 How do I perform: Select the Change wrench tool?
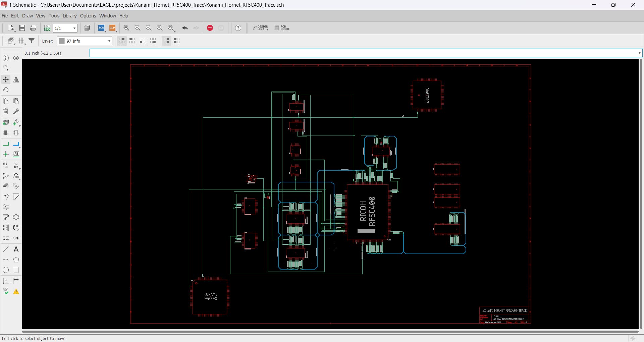16,111
